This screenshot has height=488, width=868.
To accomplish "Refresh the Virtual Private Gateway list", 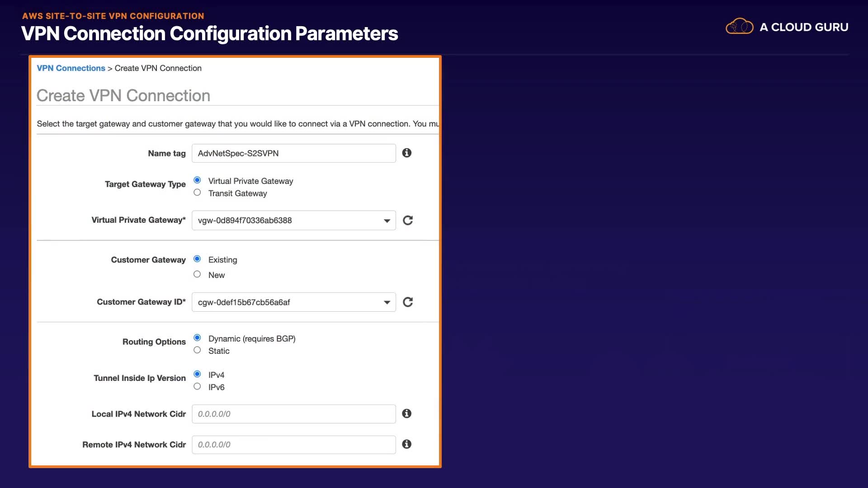I will click(x=408, y=221).
